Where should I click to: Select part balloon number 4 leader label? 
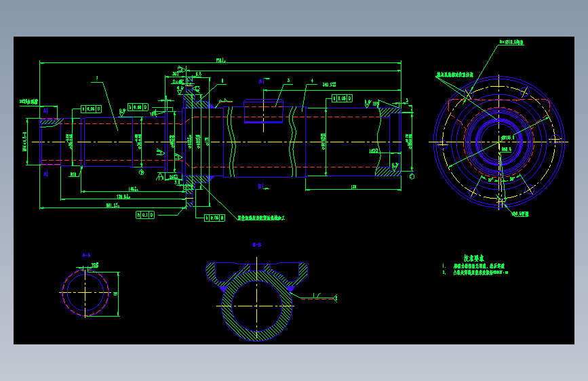coord(312,81)
